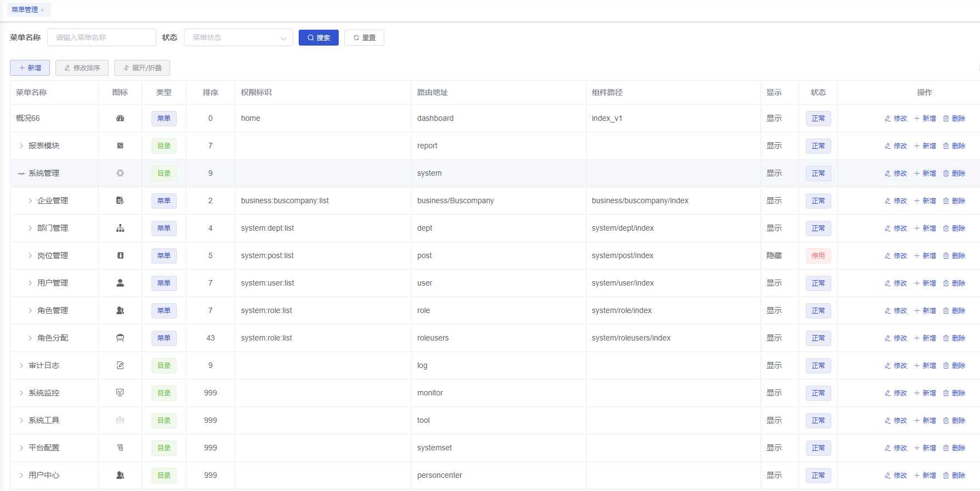This screenshot has height=491, width=980.
Task: Click 修改 in the 系统工具 row
Action: pos(896,420)
